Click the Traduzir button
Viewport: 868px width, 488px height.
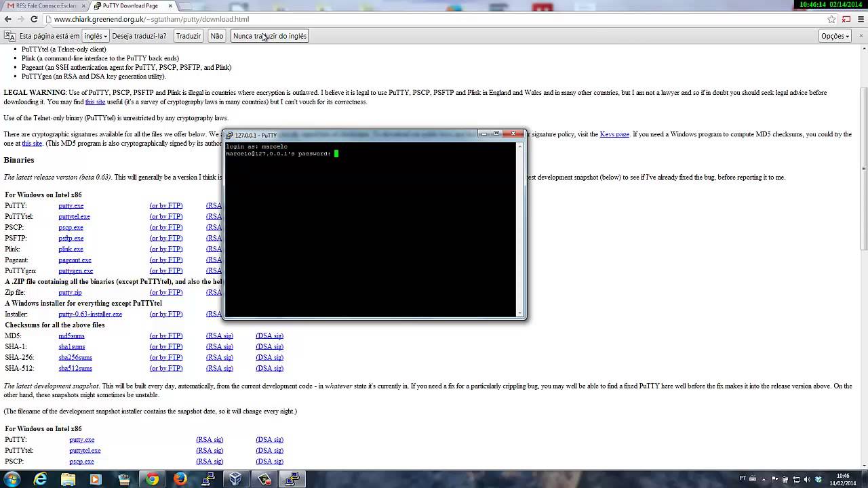click(x=188, y=36)
